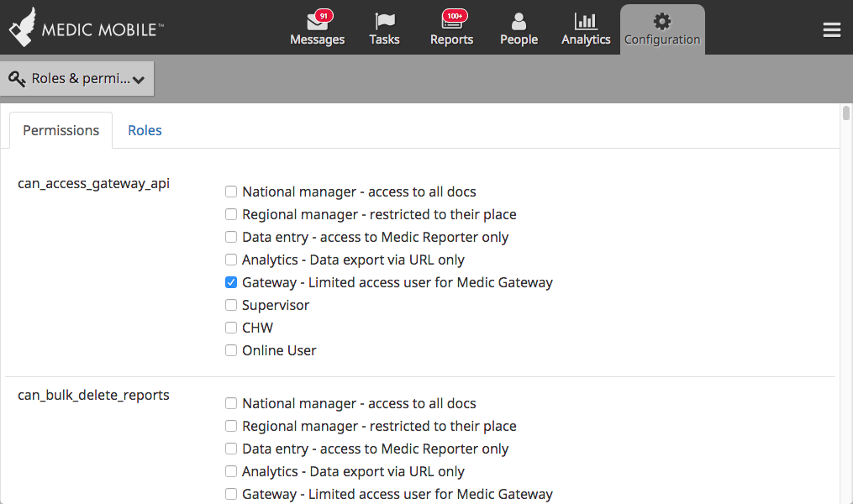Viewport: 853px width, 504px height.
Task: Open Tasks via the flag icon
Action: click(x=385, y=22)
